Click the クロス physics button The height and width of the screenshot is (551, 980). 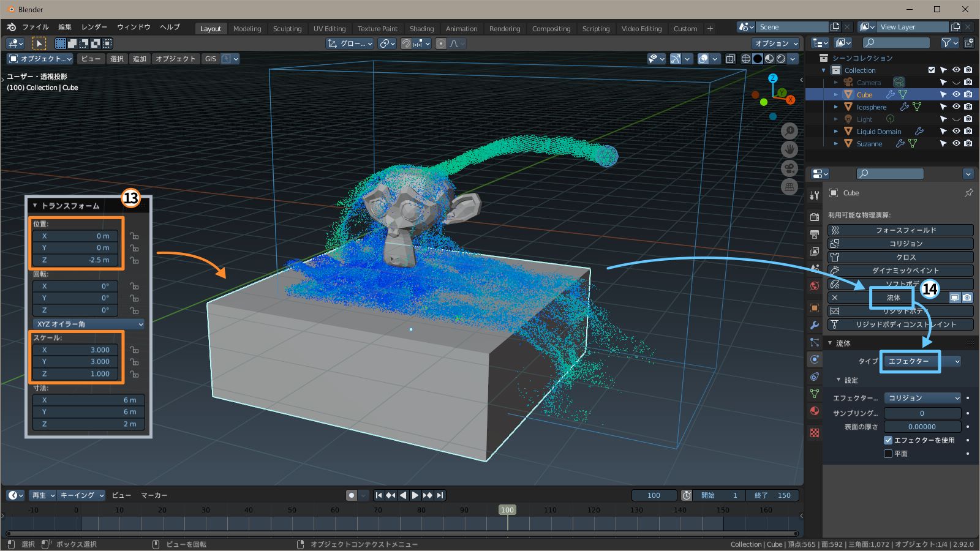pos(900,257)
